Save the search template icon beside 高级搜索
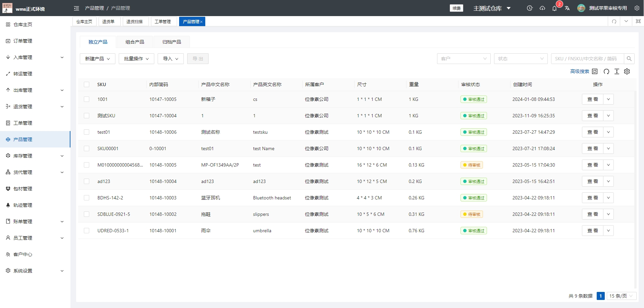Screen dimensions: 644x308 click(595, 71)
